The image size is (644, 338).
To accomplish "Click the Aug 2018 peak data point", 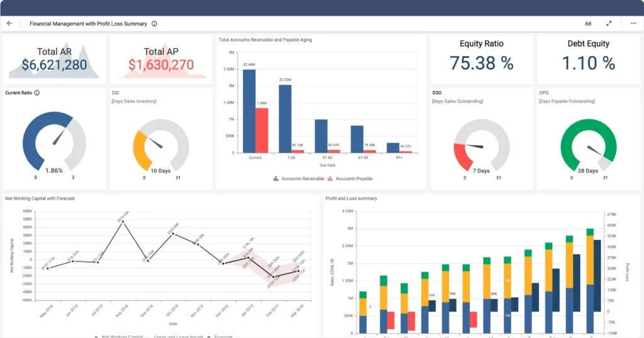I will (x=123, y=222).
